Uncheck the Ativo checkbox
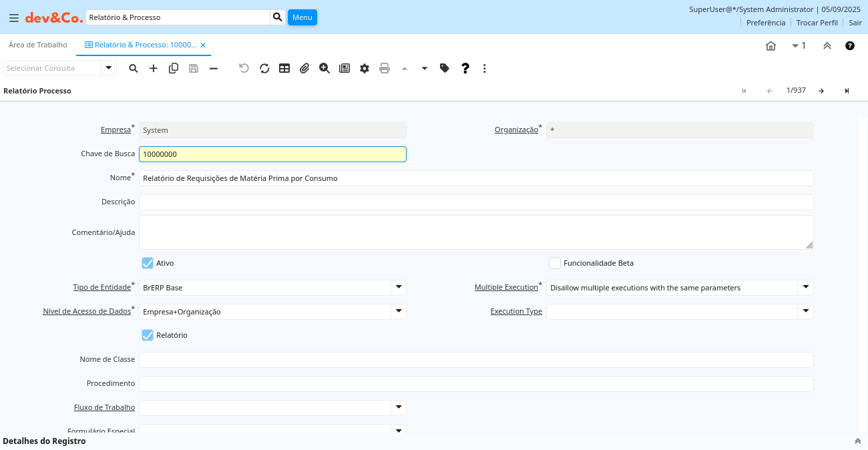This screenshot has height=450, width=868. pos(148,263)
